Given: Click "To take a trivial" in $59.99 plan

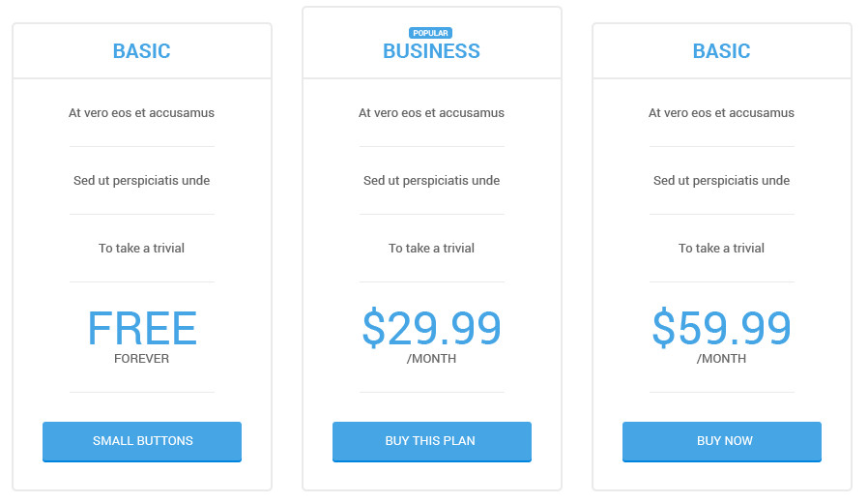Looking at the screenshot, I should 721,249.
